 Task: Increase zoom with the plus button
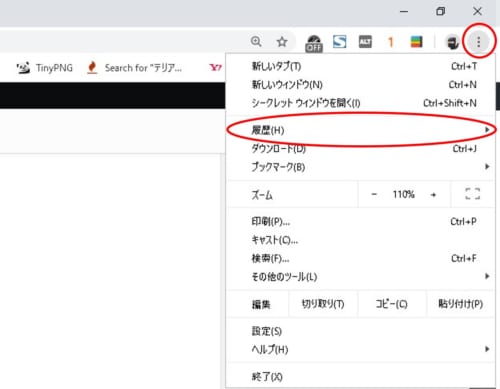point(433,195)
